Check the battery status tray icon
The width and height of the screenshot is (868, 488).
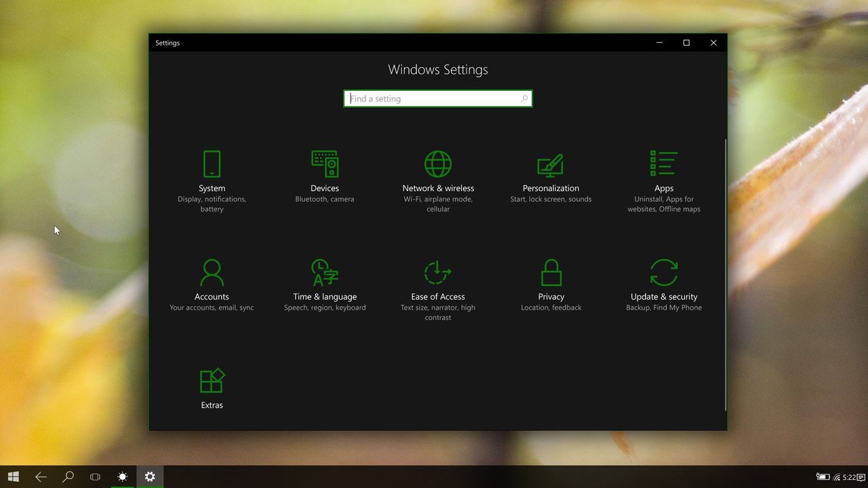pyautogui.click(x=823, y=477)
